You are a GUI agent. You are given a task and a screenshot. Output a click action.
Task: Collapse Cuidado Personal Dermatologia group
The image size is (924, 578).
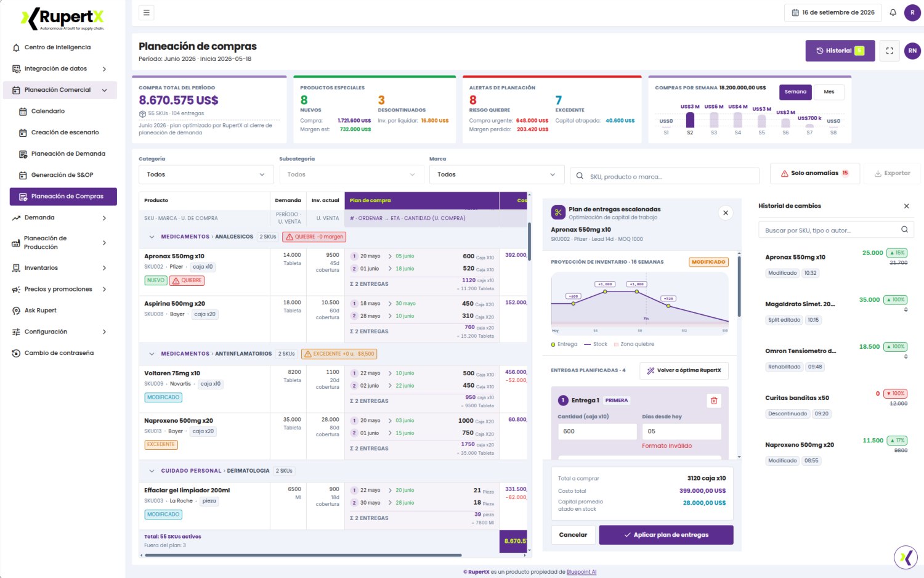point(152,471)
